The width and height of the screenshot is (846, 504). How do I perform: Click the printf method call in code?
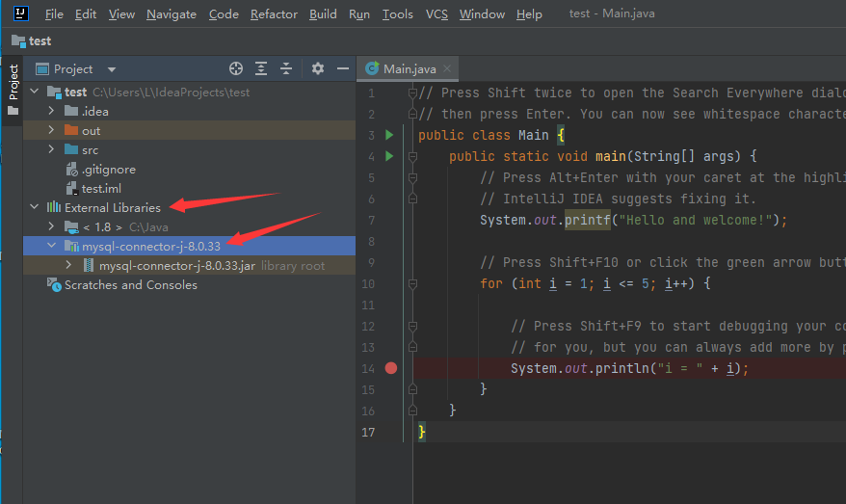[588, 220]
